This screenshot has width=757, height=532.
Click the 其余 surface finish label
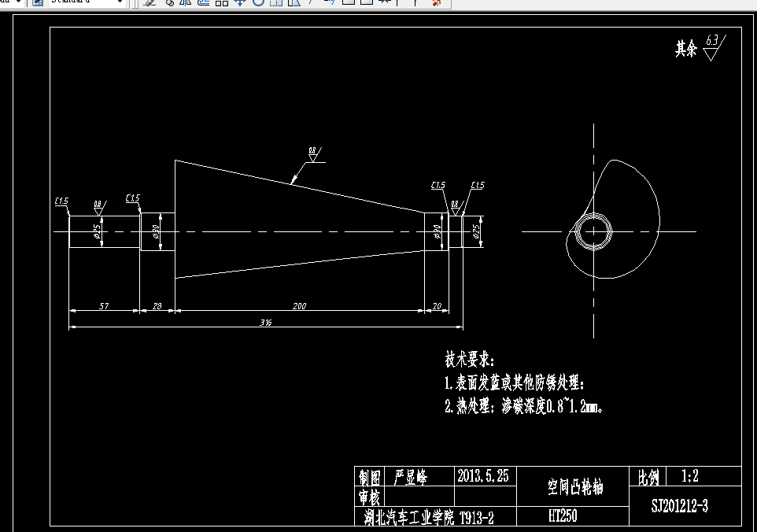coord(686,49)
